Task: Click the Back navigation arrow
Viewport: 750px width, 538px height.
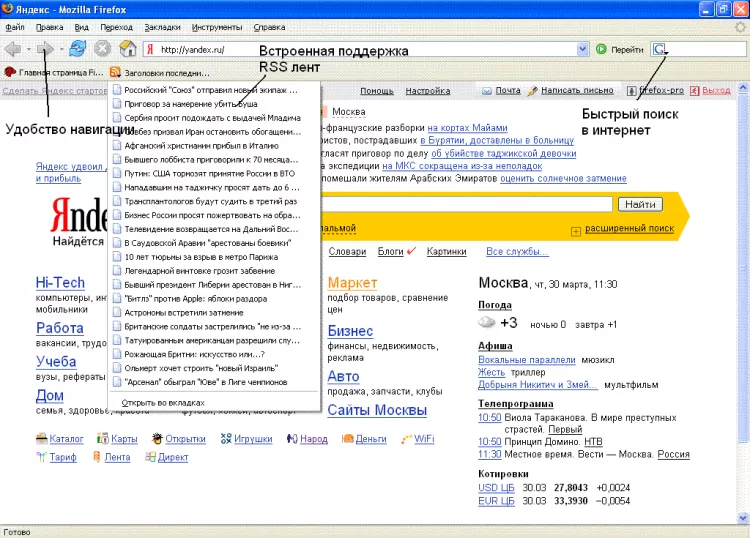Action: coord(13,48)
